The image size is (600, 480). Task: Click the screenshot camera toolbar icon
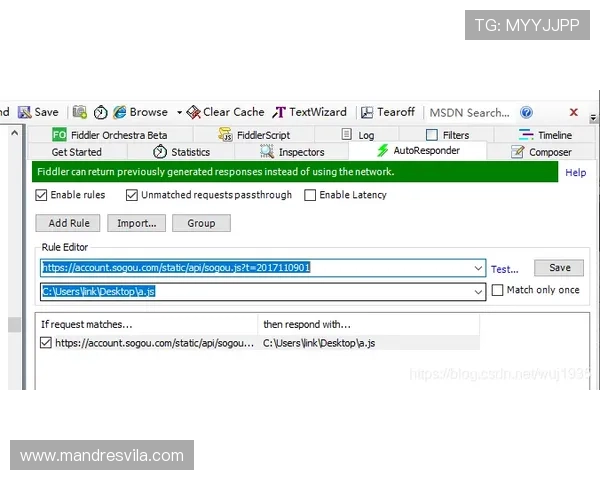(x=80, y=112)
